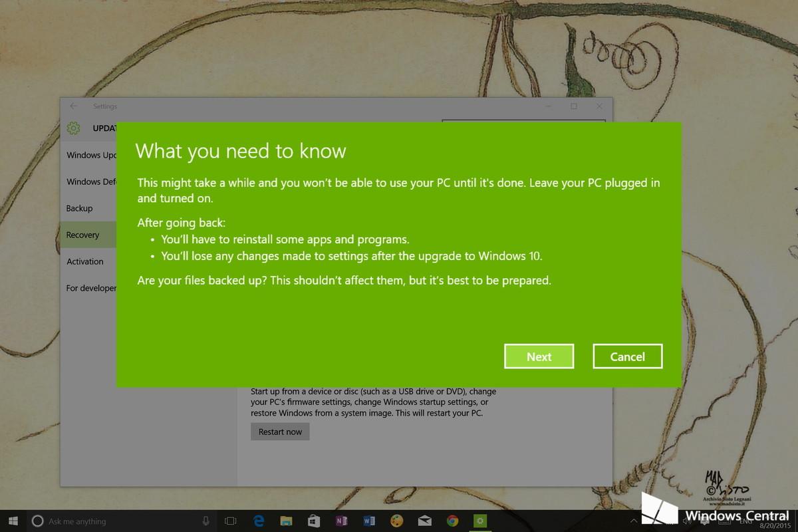Select Windows Defender in the Settings sidebar
The height and width of the screenshot is (532, 798).
(x=88, y=182)
